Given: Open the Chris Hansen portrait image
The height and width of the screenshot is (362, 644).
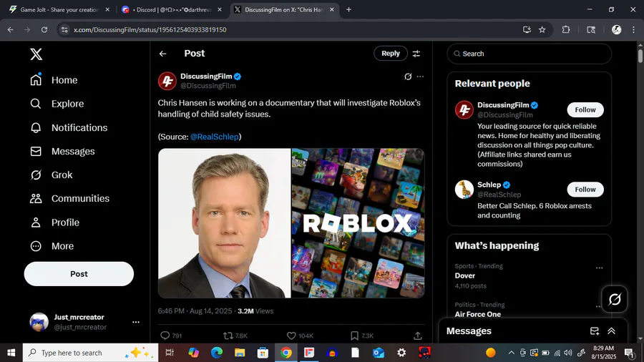Looking at the screenshot, I should pyautogui.click(x=224, y=223).
